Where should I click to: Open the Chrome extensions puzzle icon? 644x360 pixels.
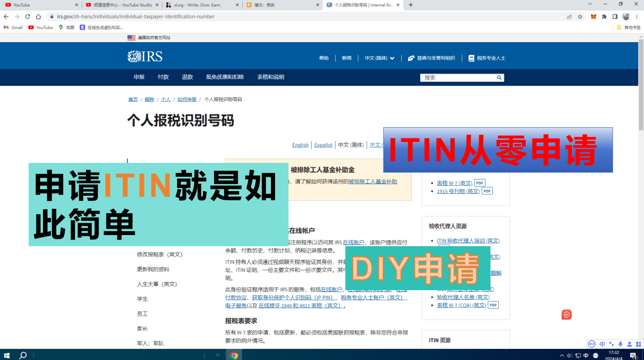(604, 17)
